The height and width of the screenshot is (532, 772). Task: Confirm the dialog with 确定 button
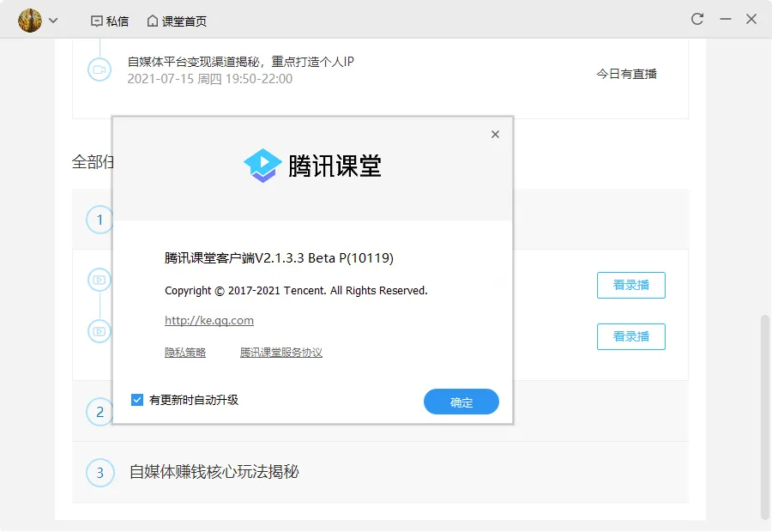coord(461,402)
